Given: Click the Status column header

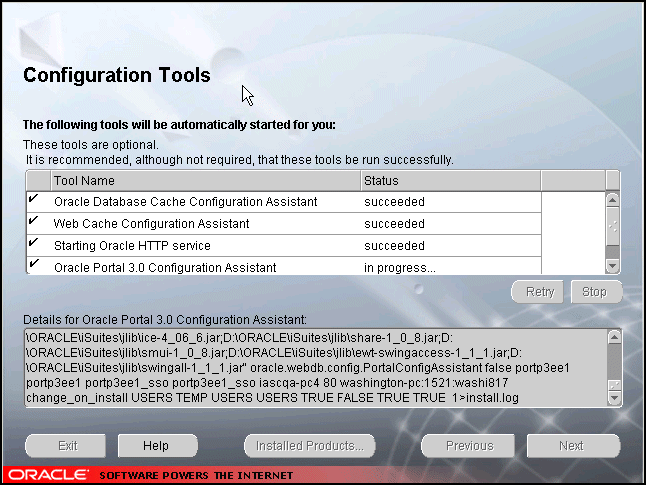Looking at the screenshot, I should [451, 181].
